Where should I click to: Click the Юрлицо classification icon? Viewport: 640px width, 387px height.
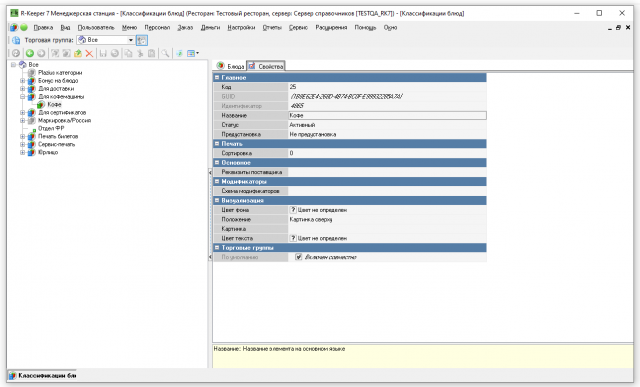31,152
